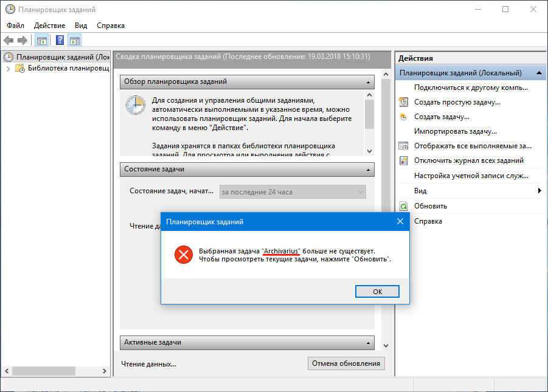
Task: Click the tree pane horizontal scrollbar thumb
Action: click(44, 371)
